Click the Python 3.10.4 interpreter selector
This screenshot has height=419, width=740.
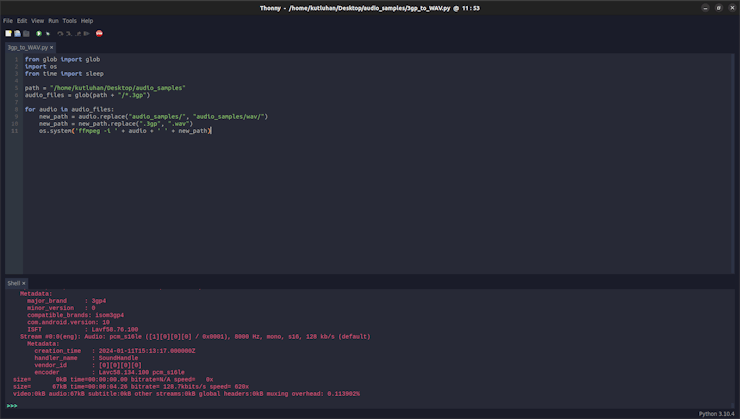click(x=716, y=414)
